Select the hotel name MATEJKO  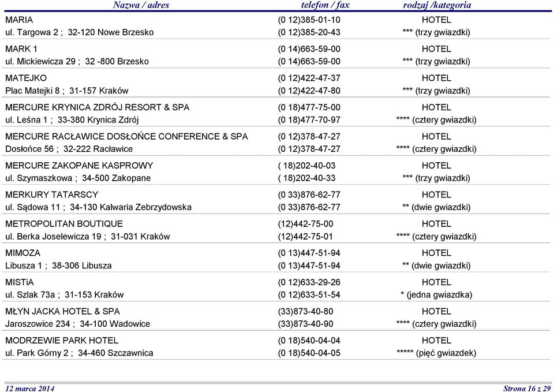(x=26, y=78)
